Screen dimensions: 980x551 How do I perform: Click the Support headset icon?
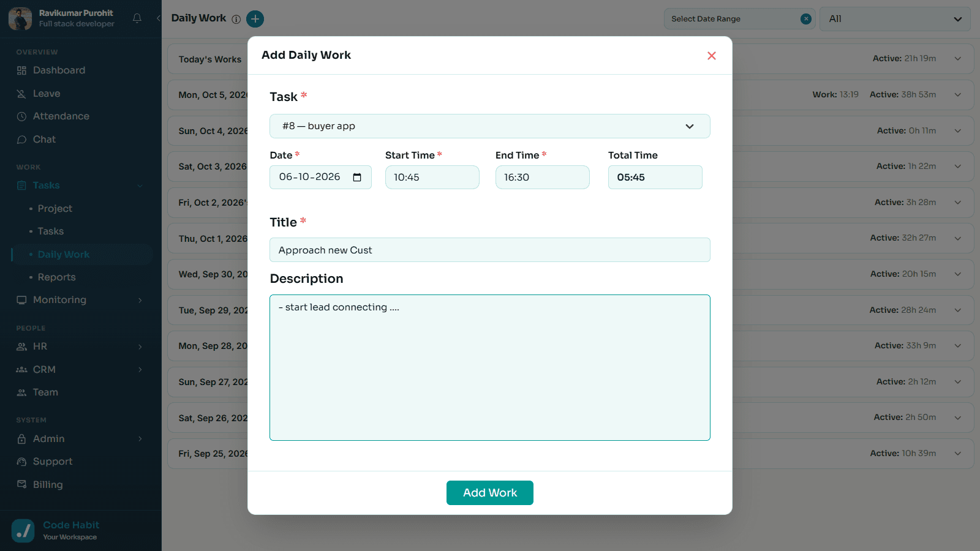21,462
